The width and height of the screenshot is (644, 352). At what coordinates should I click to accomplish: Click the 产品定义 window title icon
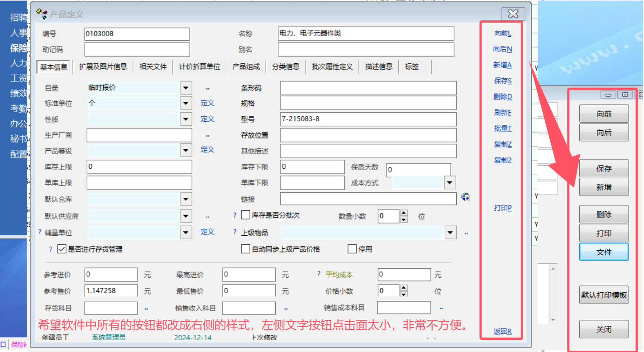coord(42,14)
